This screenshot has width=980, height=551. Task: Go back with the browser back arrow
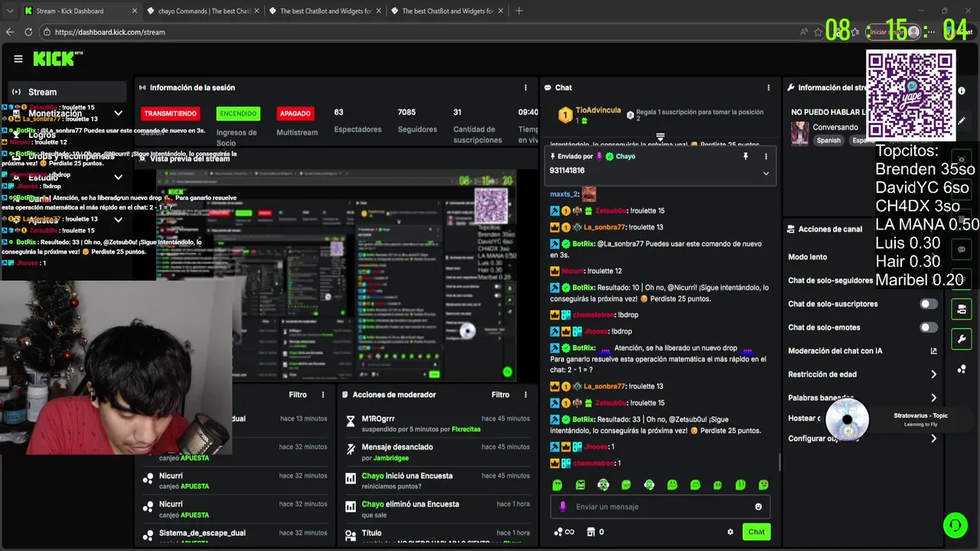tap(10, 32)
